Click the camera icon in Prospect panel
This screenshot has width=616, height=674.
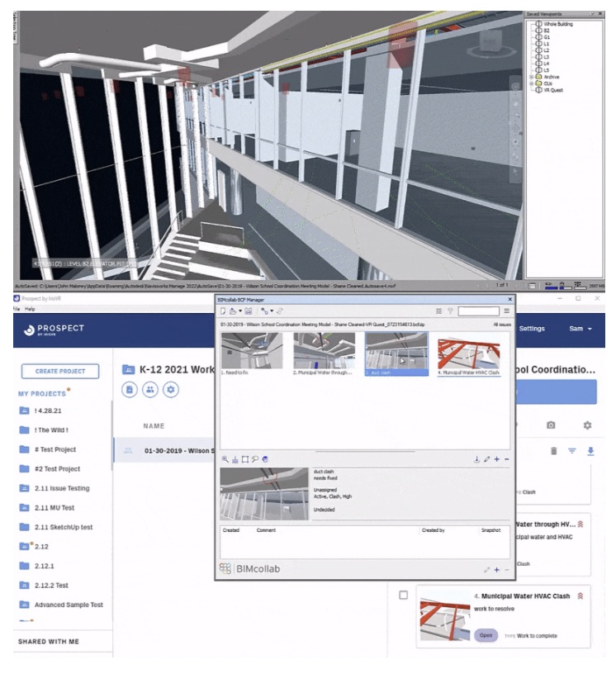pyautogui.click(x=551, y=425)
